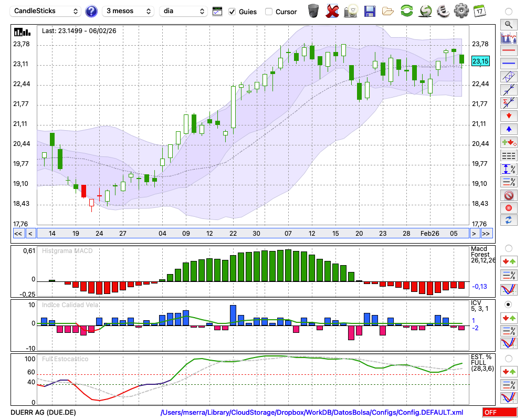Expand the 3 mesos period dropdown
Screen dimensions: 525x420
click(128, 11)
